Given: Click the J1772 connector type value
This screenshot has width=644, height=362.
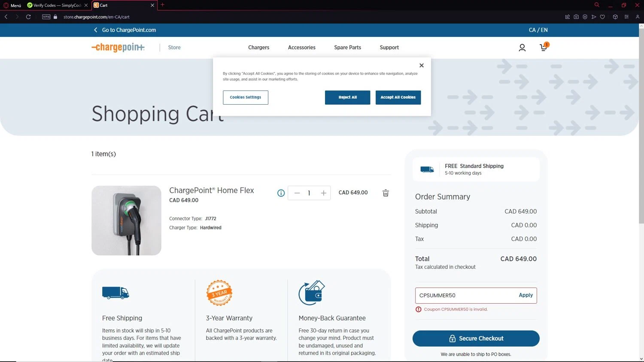Looking at the screenshot, I should point(210,219).
